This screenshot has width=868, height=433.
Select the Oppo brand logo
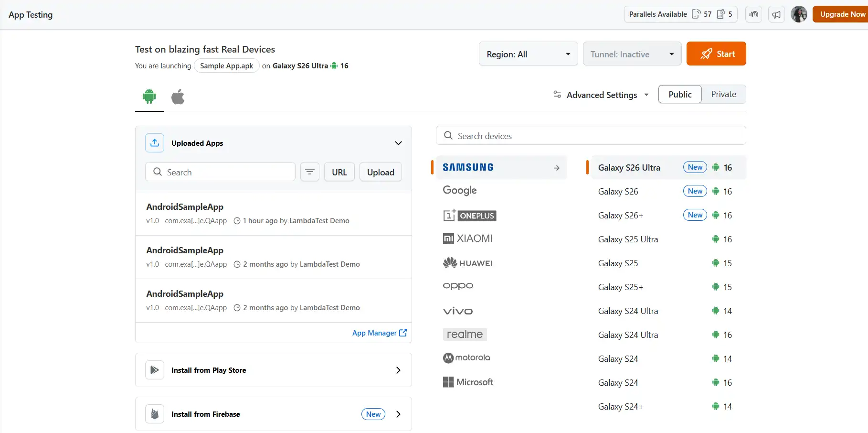[x=458, y=286]
